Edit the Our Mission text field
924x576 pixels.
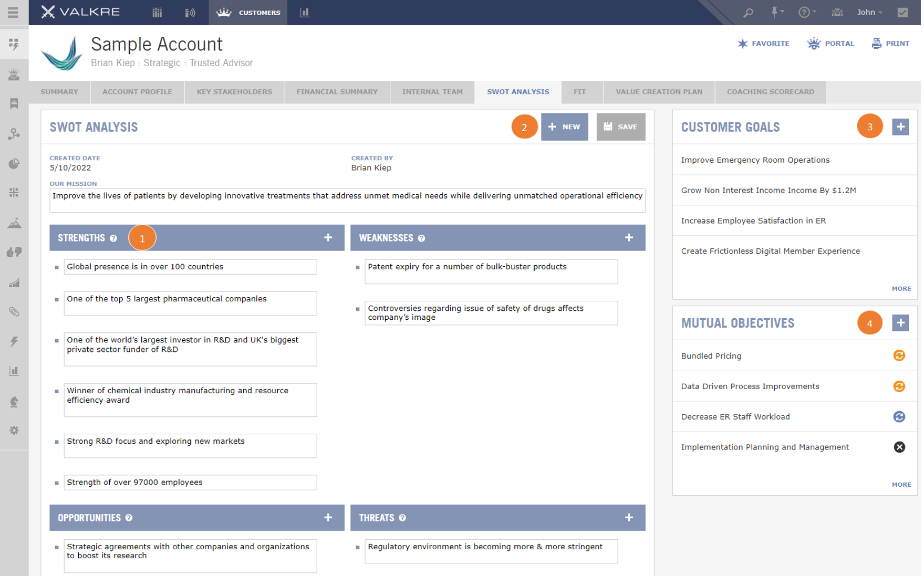[347, 201]
